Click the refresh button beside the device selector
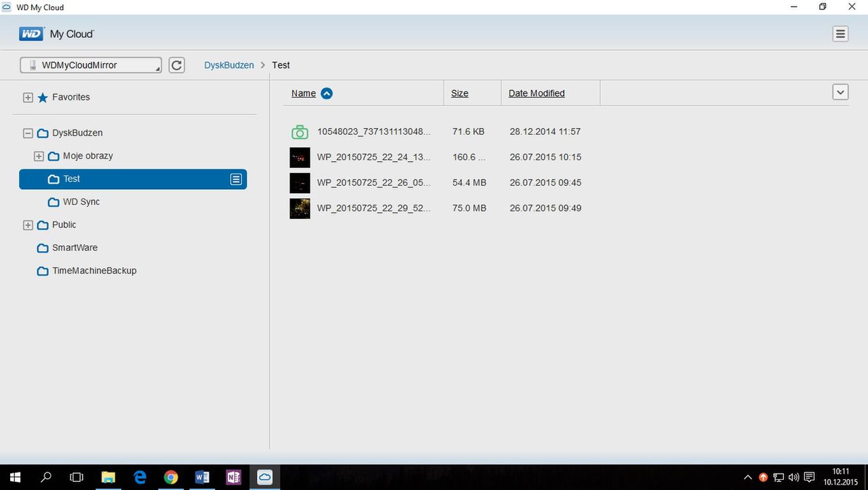The width and height of the screenshot is (868, 490). (176, 65)
